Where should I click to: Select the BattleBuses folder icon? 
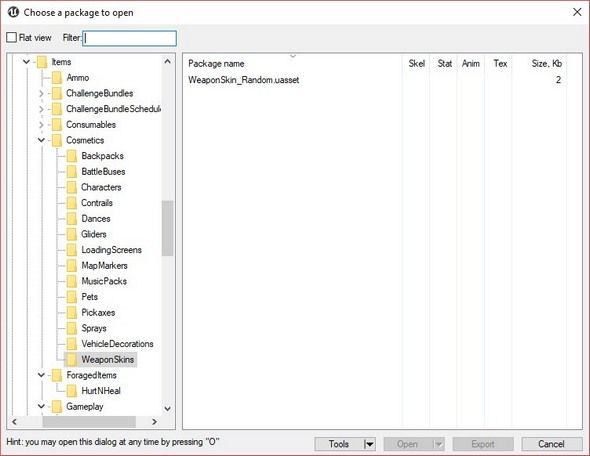tap(71, 172)
